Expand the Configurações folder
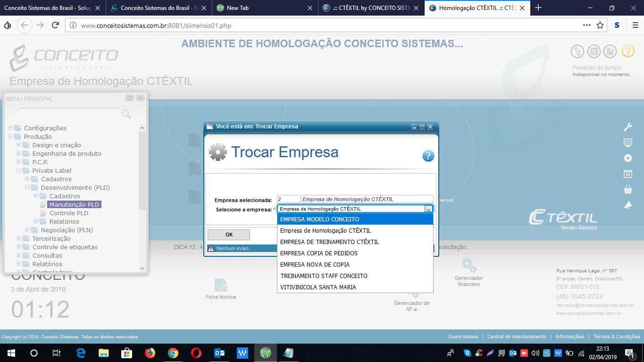 pos(10,128)
